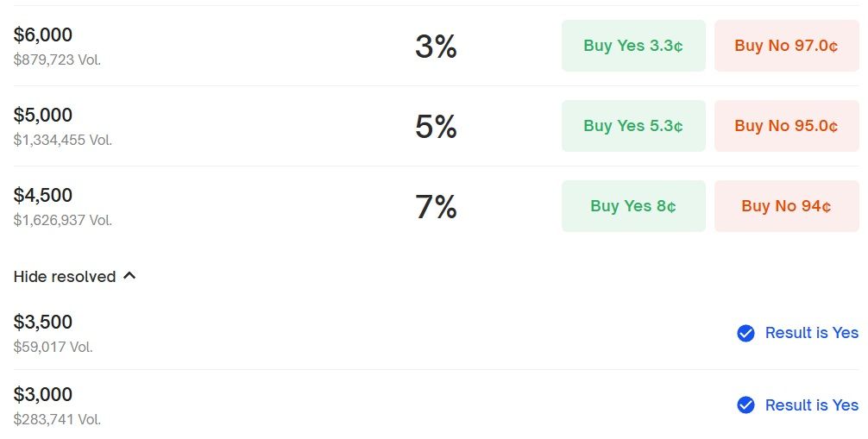Buy No at 97.0¢ for $6,000
Image resolution: width=868 pixels, height=439 pixels.
(787, 46)
